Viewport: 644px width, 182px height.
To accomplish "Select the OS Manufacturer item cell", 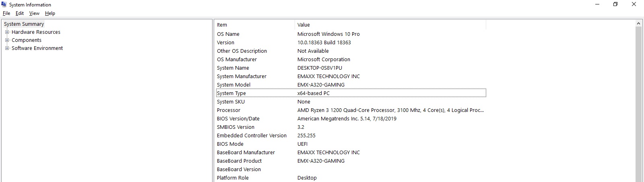I will point(237,60).
